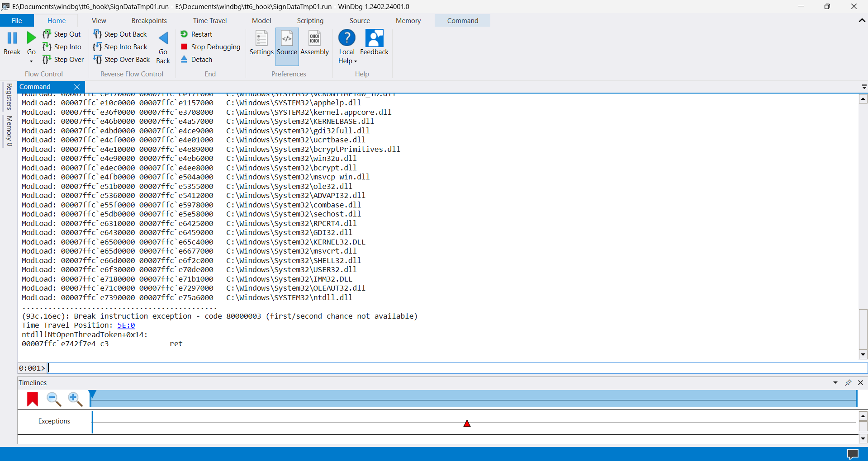Open the Breakpoints ribbon tab
The image size is (868, 461).
(x=149, y=21)
